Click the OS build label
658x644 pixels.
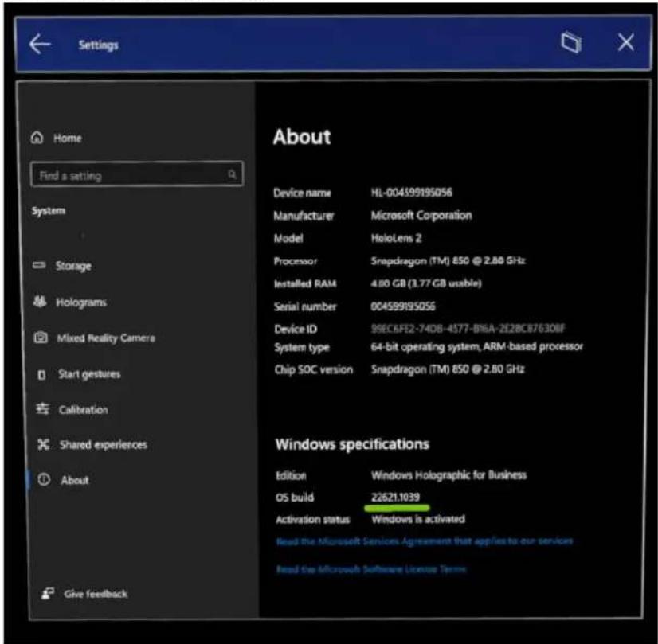[295, 498]
